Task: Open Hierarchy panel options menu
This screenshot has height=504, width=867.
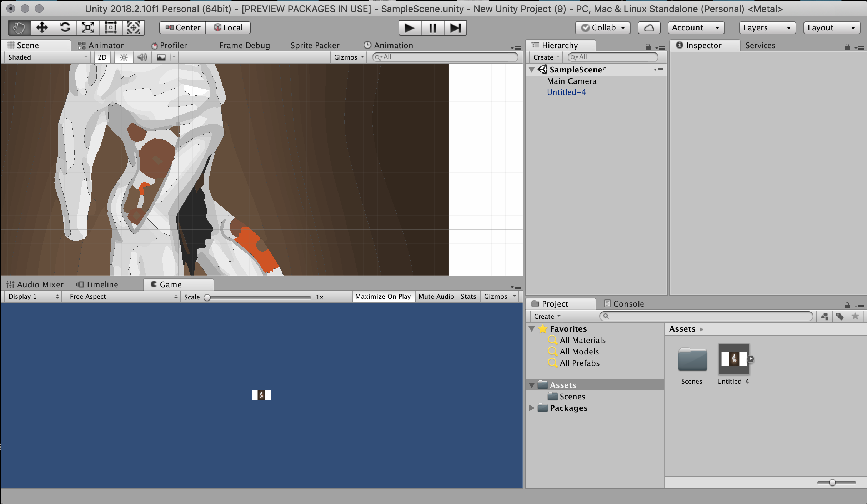Action: tap(660, 48)
